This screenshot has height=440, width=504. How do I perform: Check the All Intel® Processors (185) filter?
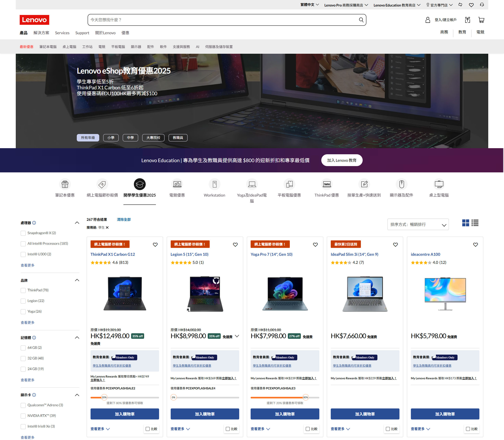coord(23,244)
